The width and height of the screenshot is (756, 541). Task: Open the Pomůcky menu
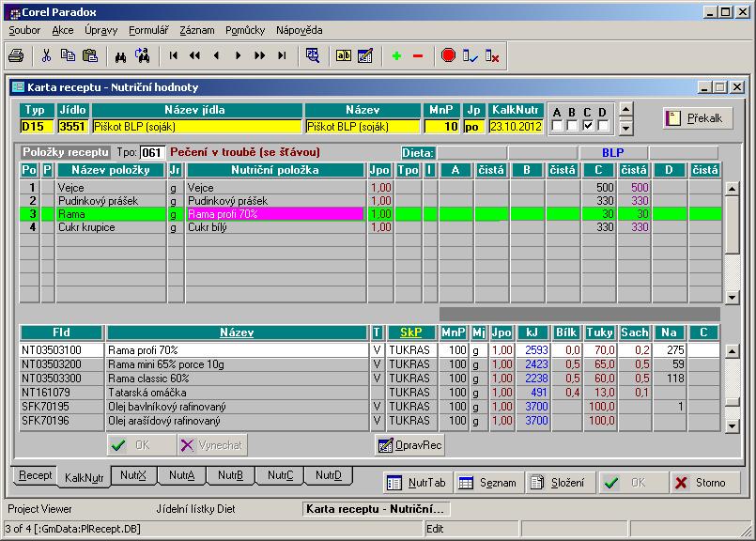coord(245,30)
